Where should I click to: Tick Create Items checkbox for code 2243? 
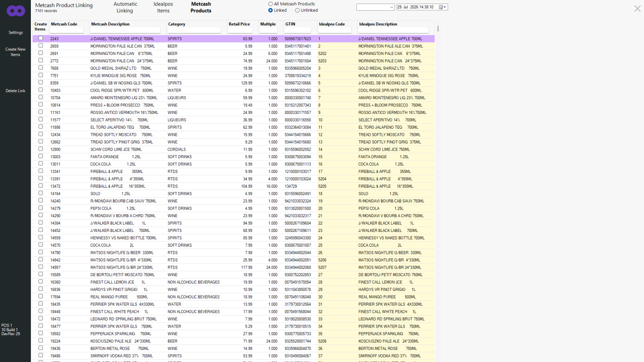(x=41, y=38)
